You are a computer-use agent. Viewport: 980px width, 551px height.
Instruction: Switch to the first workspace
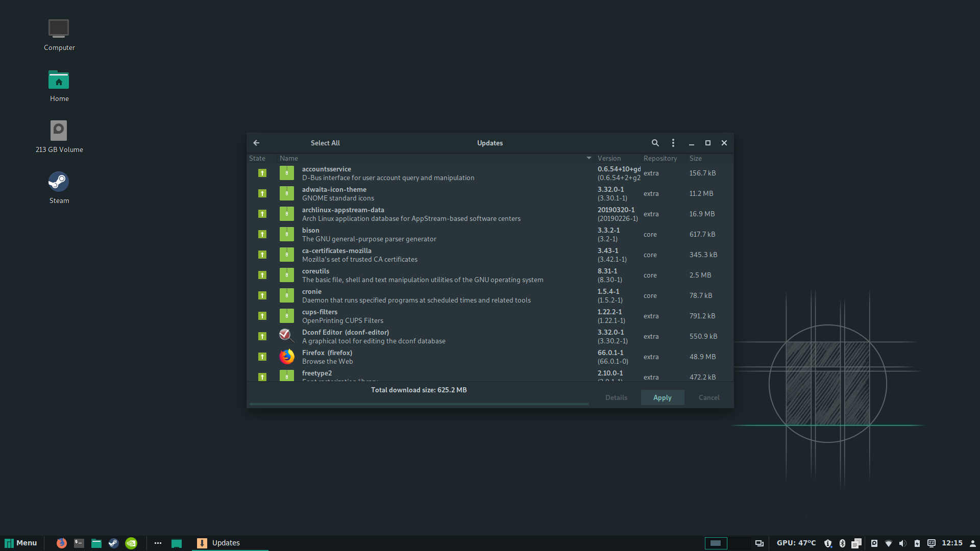(716, 543)
